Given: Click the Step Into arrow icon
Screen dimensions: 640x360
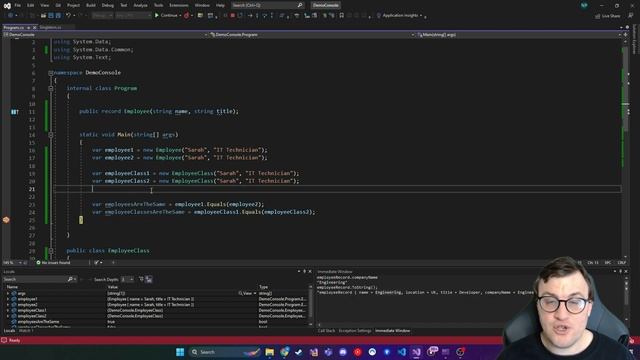Looking at the screenshot, I should pyautogui.click(x=257, y=16).
